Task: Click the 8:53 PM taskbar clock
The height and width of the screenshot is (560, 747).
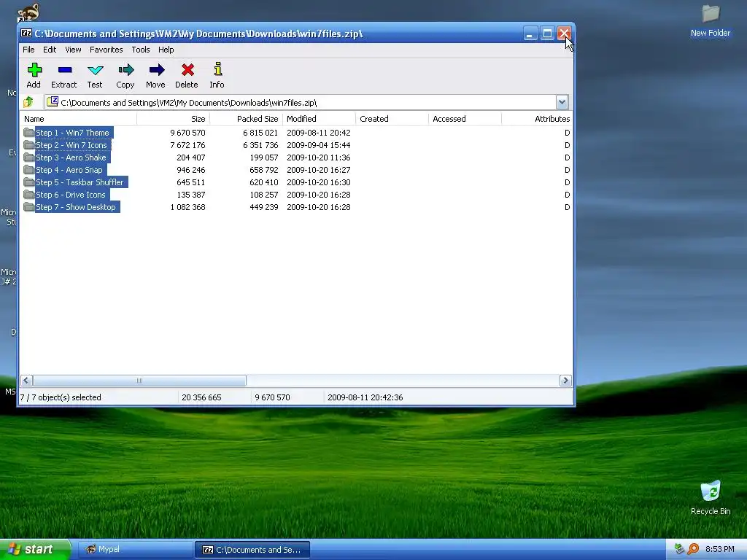Action: click(x=720, y=549)
